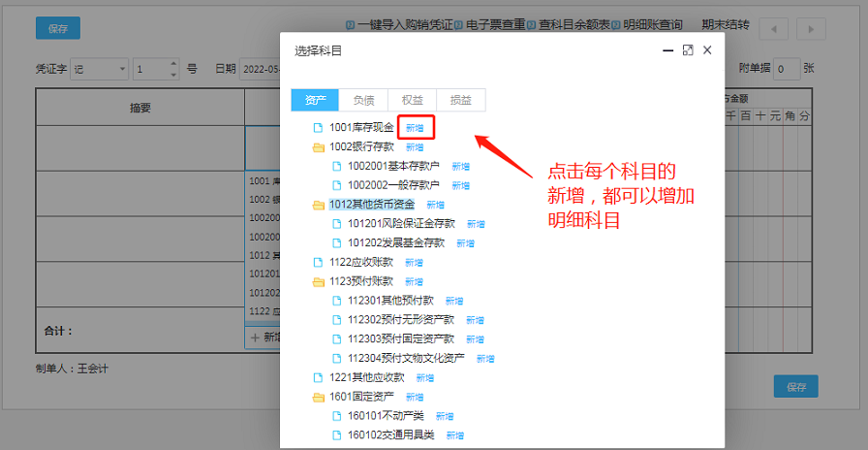868x450 pixels.
Task: Click the 附单据 count input field
Action: tap(787, 69)
